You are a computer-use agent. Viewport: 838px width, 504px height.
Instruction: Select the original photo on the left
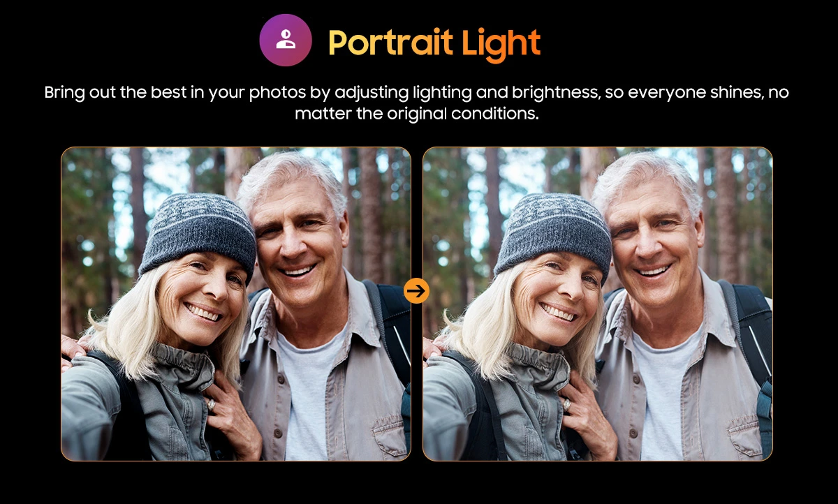click(236, 304)
